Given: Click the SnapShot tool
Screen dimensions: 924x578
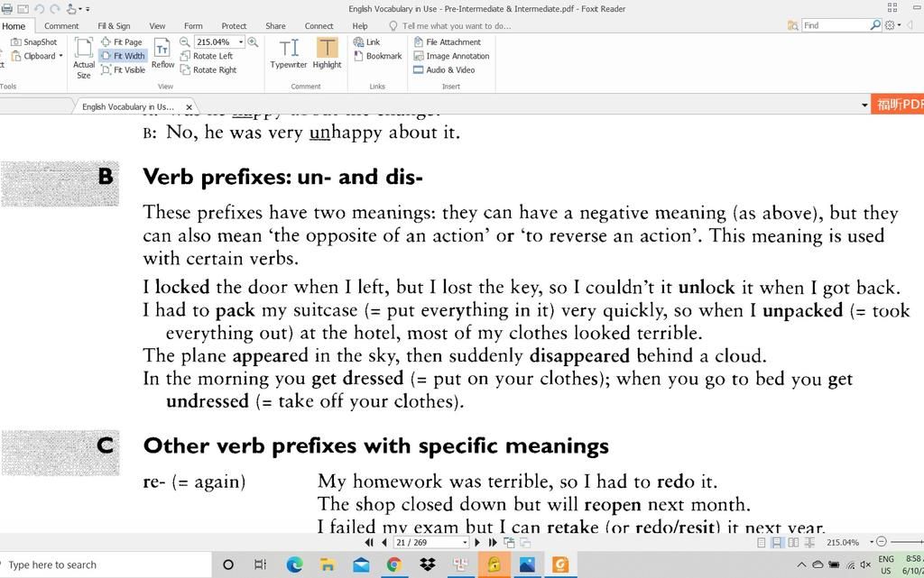Looking at the screenshot, I should [x=34, y=41].
